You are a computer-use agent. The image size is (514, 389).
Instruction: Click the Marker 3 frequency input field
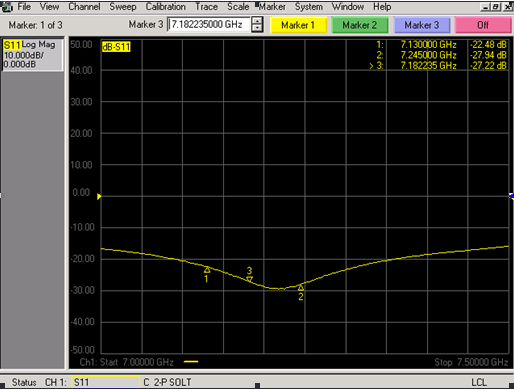(209, 25)
